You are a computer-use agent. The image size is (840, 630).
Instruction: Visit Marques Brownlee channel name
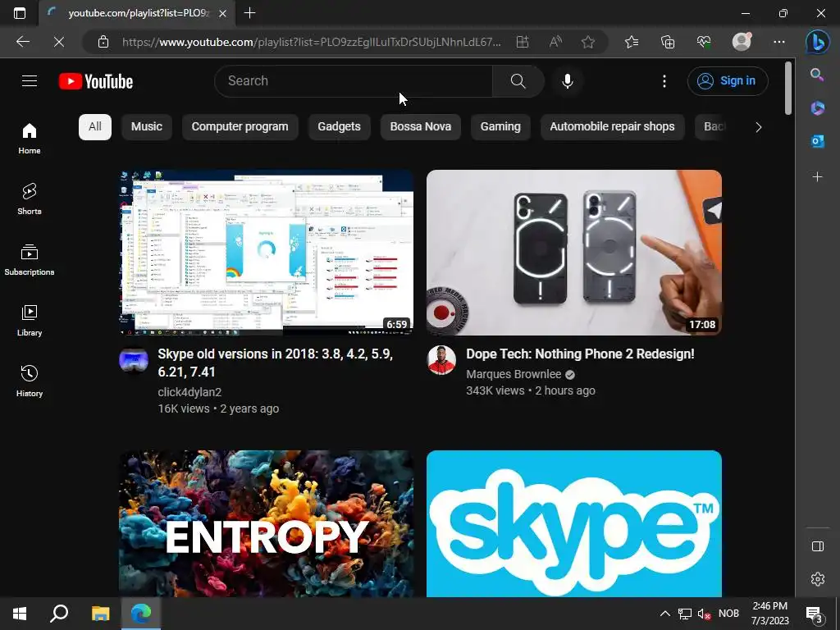tap(514, 374)
